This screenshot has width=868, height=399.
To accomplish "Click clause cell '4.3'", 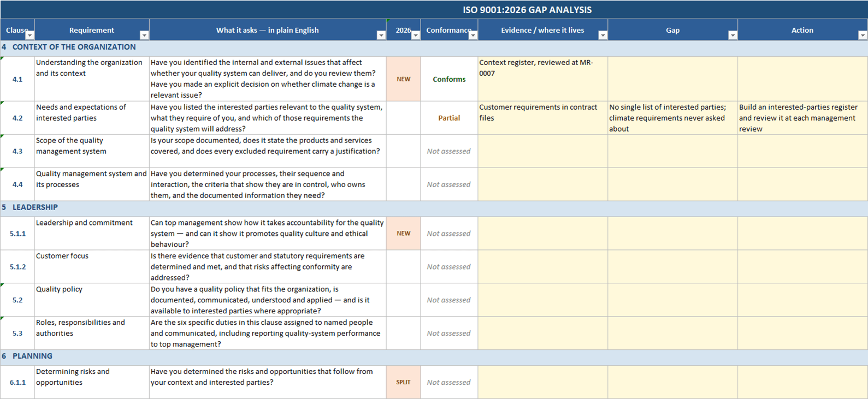I will (17, 151).
